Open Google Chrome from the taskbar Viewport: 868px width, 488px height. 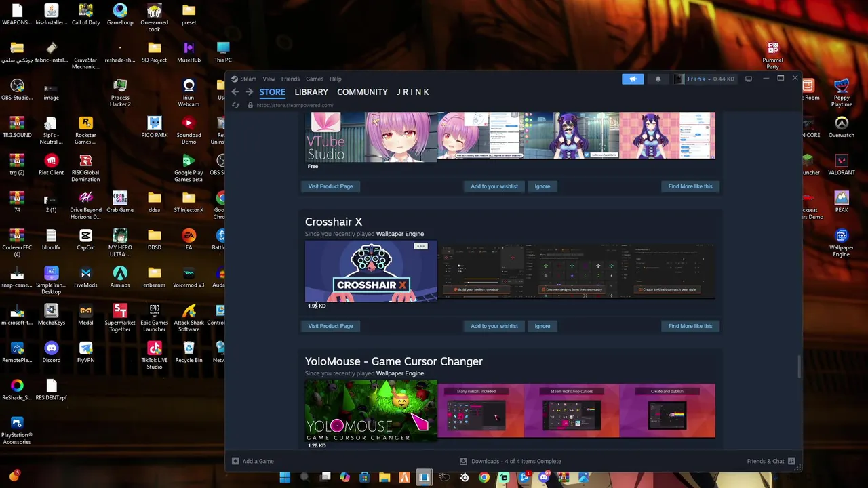click(x=484, y=478)
